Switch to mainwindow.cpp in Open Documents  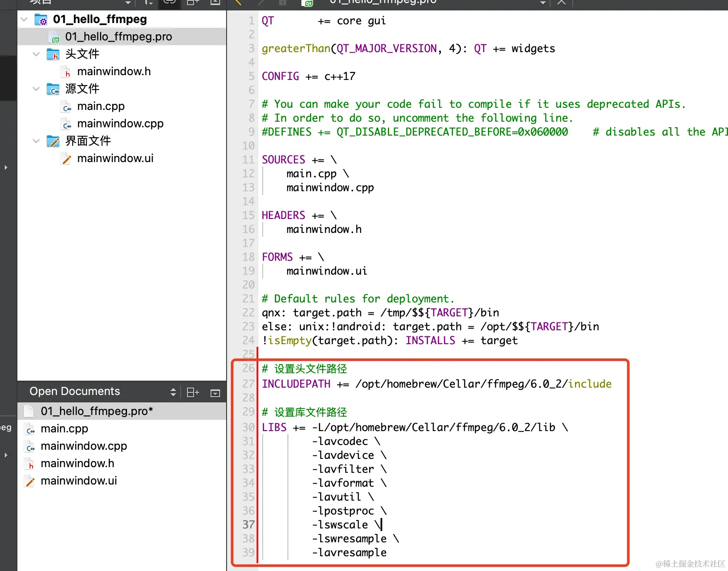coord(84,446)
